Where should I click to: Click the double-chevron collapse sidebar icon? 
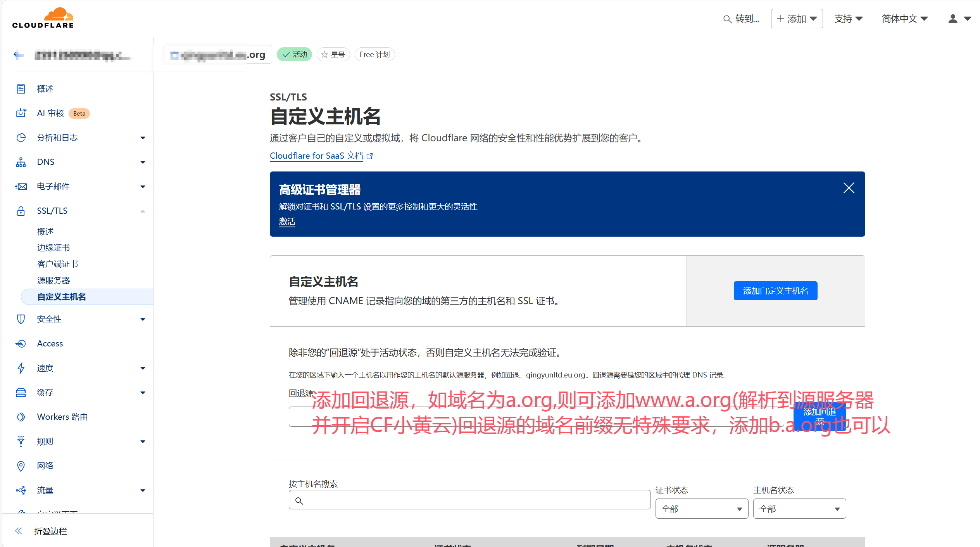pyautogui.click(x=19, y=531)
